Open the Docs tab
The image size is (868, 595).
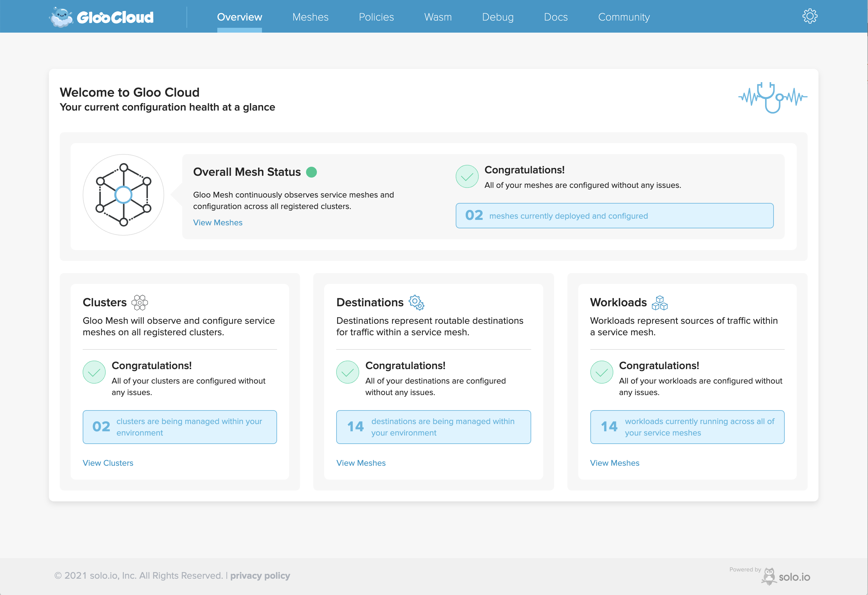pos(556,17)
